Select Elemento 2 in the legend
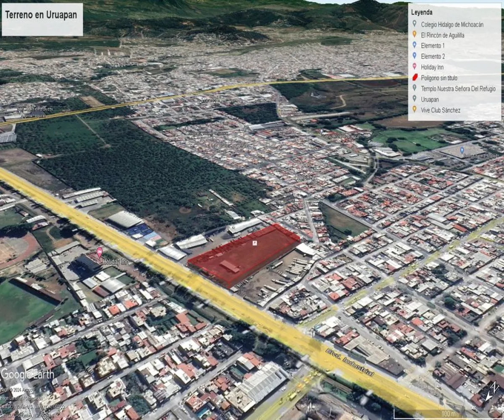The width and height of the screenshot is (504, 420). 433,56
